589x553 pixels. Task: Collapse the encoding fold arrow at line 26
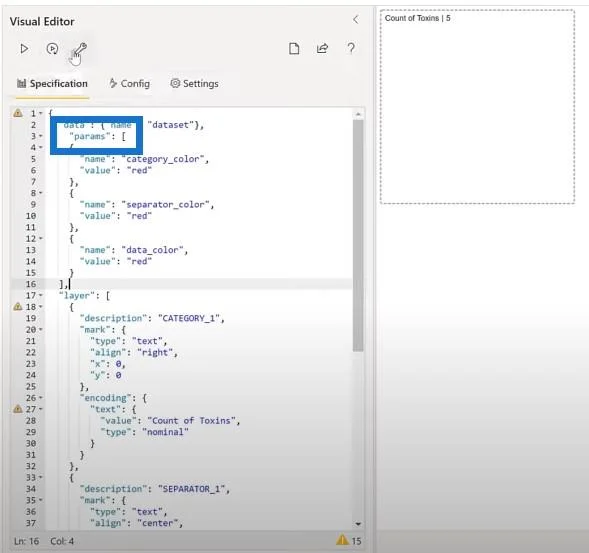pyautogui.click(x=41, y=397)
